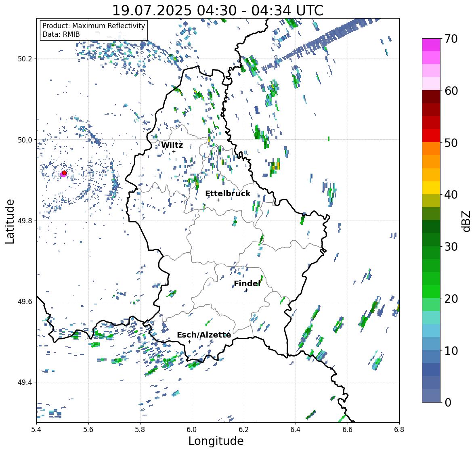Image resolution: width=476 pixels, height=451 pixels.
Task: Click the title 19.07.2025 04:30 - 04:34 UTC
Action: click(x=218, y=10)
